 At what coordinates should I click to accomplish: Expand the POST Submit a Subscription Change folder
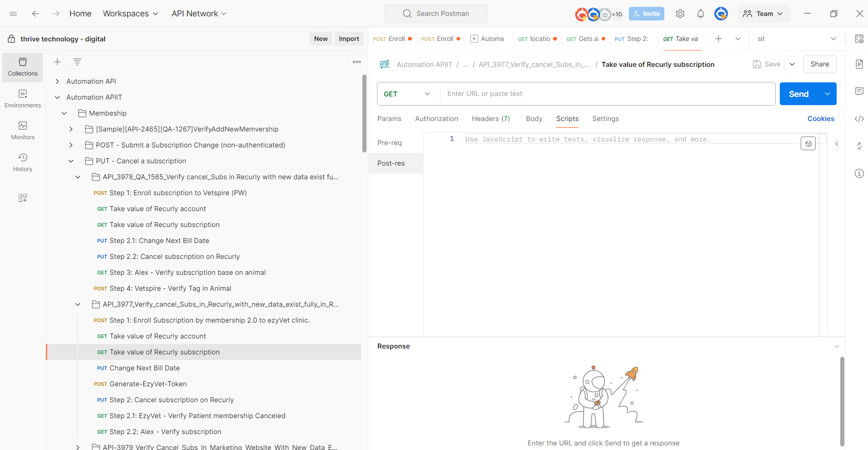(x=71, y=145)
